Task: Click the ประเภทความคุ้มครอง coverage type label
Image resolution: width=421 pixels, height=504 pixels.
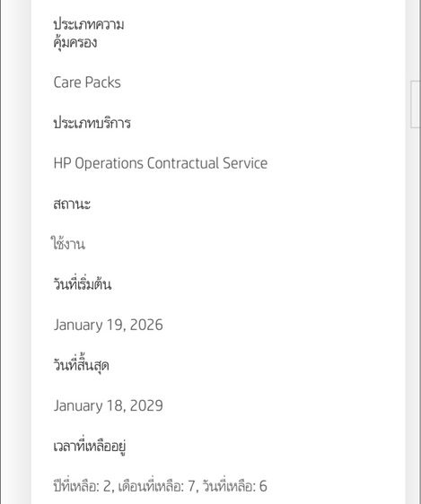Action: pos(89,33)
